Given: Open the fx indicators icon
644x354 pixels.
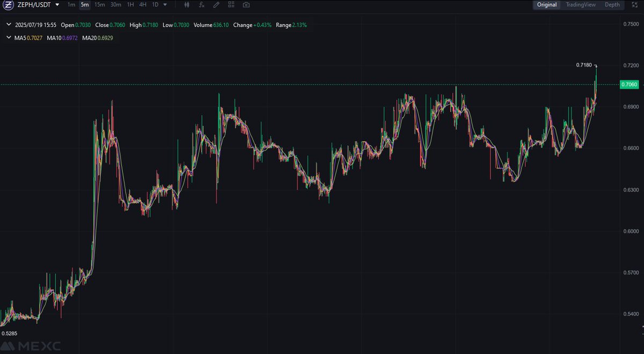Looking at the screenshot, I should 201,5.
